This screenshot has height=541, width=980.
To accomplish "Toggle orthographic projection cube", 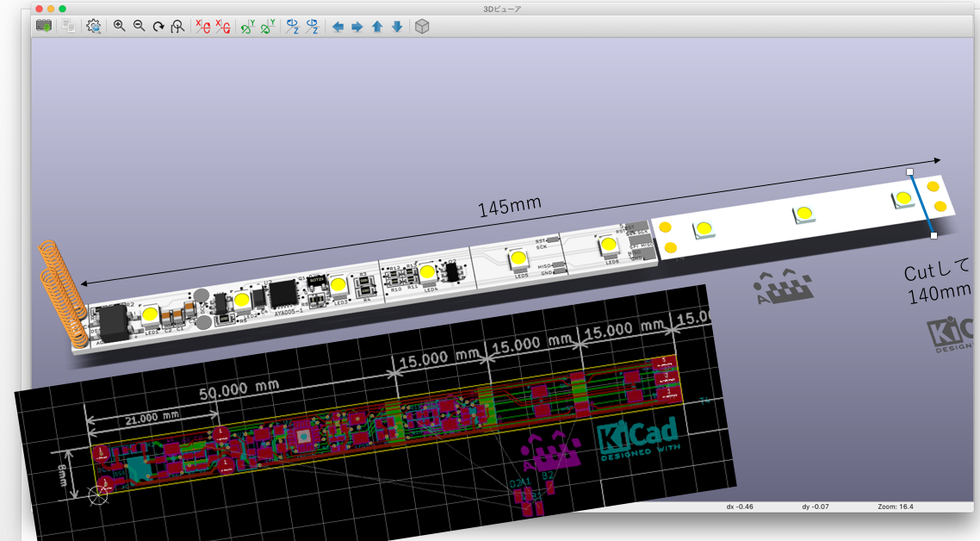I will pyautogui.click(x=422, y=27).
